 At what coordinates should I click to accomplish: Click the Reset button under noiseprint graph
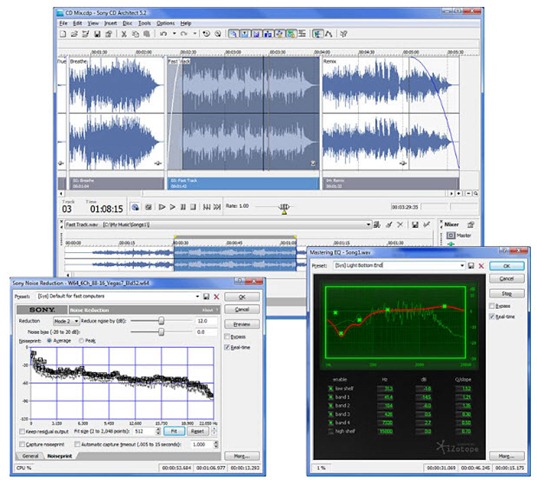197,431
